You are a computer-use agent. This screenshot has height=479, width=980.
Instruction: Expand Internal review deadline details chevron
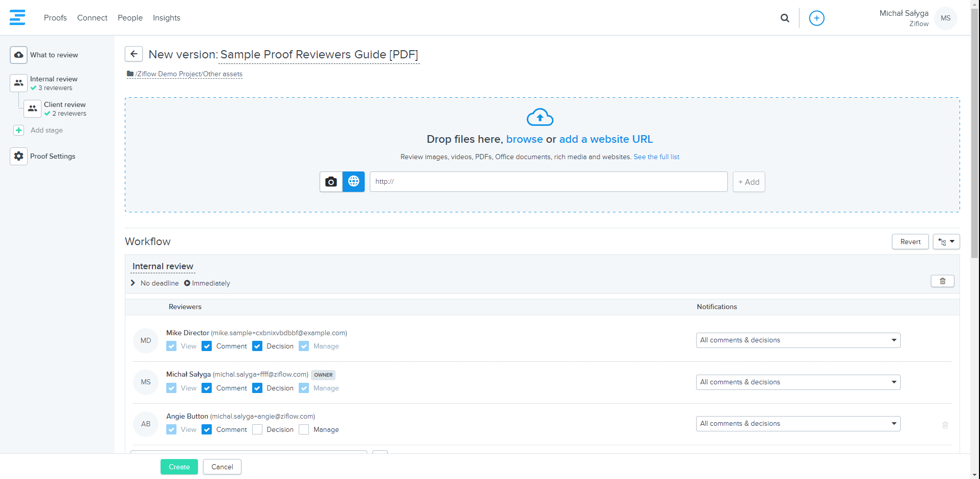coord(133,283)
